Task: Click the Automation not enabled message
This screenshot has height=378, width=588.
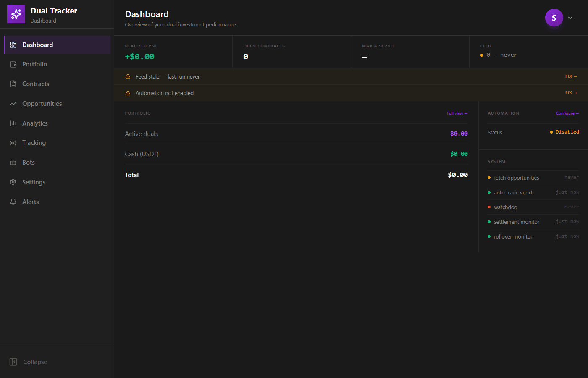Action: [165, 93]
